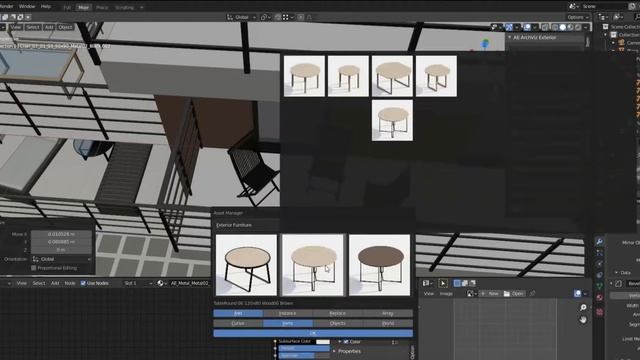This screenshot has height=360, width=640.
Task: Click the zoom magnifier in image editor
Action: pyautogui.click(x=583, y=308)
